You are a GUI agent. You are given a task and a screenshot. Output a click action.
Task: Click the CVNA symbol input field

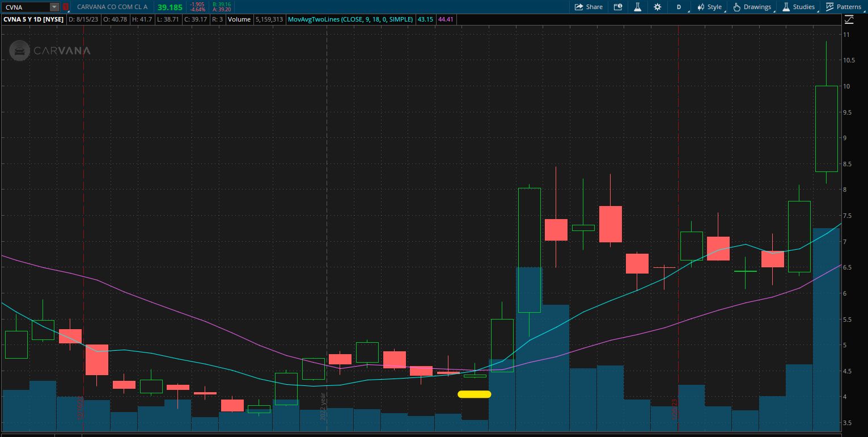[x=26, y=7]
